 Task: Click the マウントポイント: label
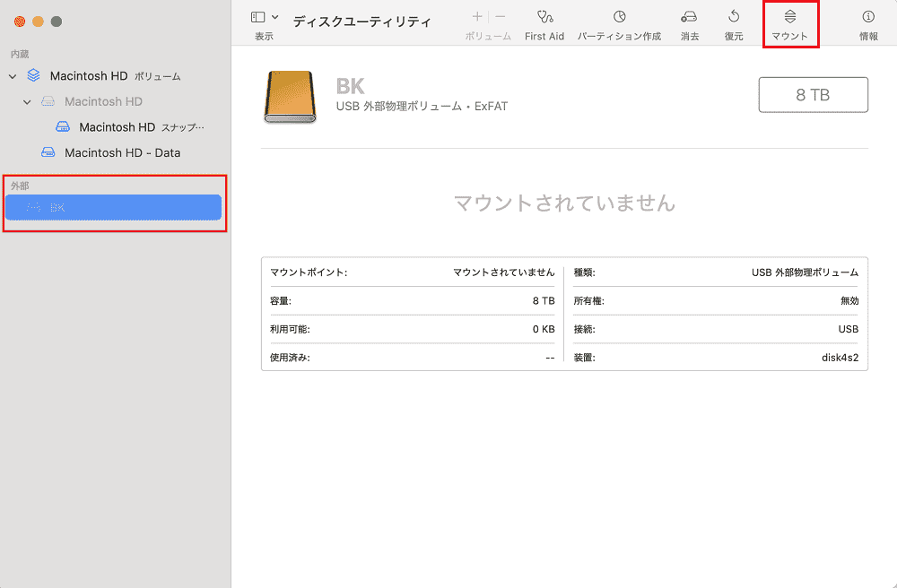coord(309,272)
